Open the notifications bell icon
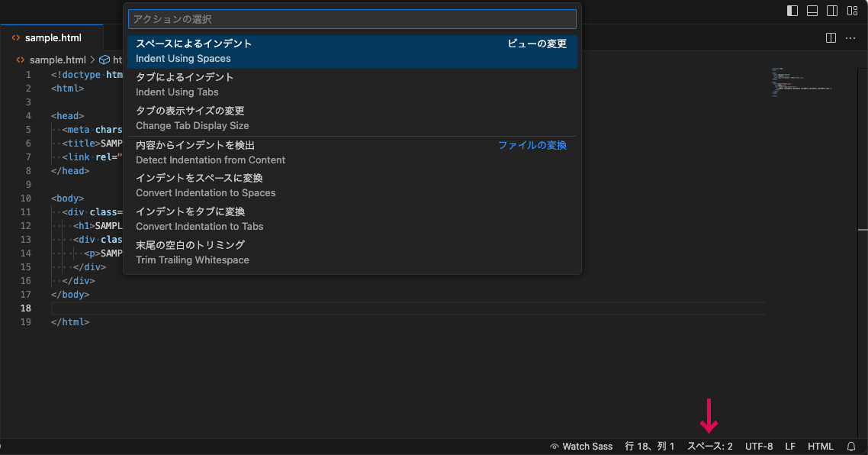Viewport: 868px width, 455px height. [x=850, y=446]
